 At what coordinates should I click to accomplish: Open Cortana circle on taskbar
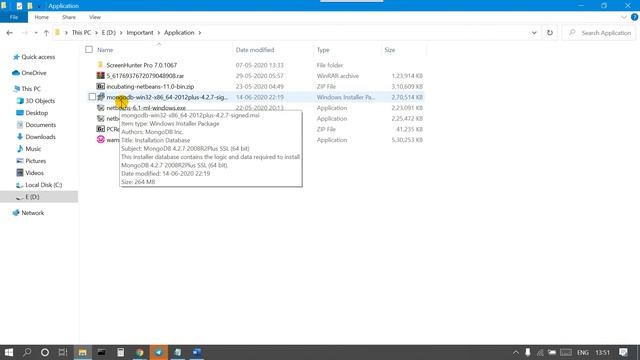click(45, 352)
